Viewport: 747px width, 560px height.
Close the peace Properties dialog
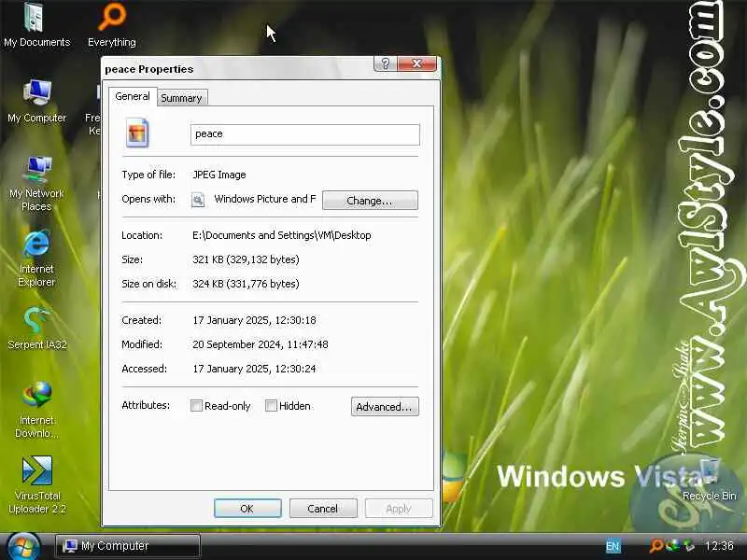(x=416, y=63)
